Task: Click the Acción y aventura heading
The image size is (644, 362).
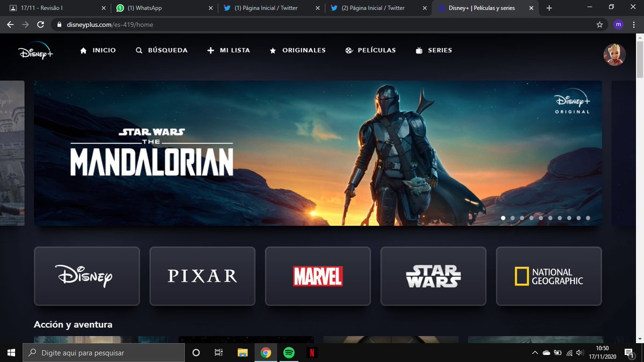Action: tap(73, 324)
